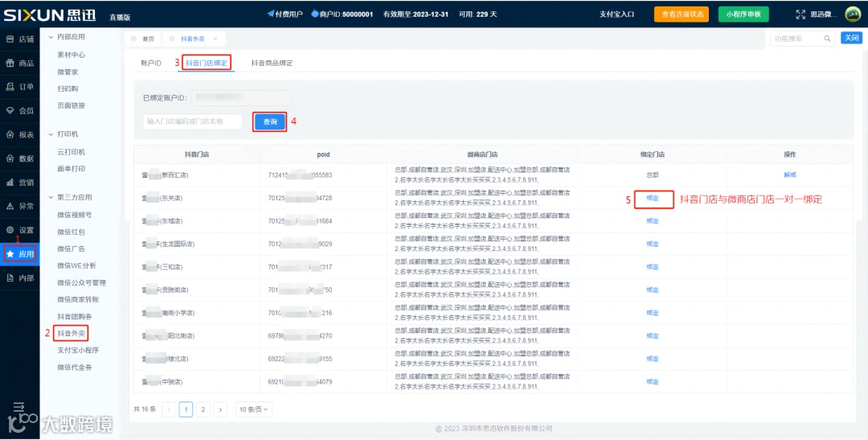Open 素材中心 in the menu
Viewport: 868px width, 440px height.
(x=72, y=56)
